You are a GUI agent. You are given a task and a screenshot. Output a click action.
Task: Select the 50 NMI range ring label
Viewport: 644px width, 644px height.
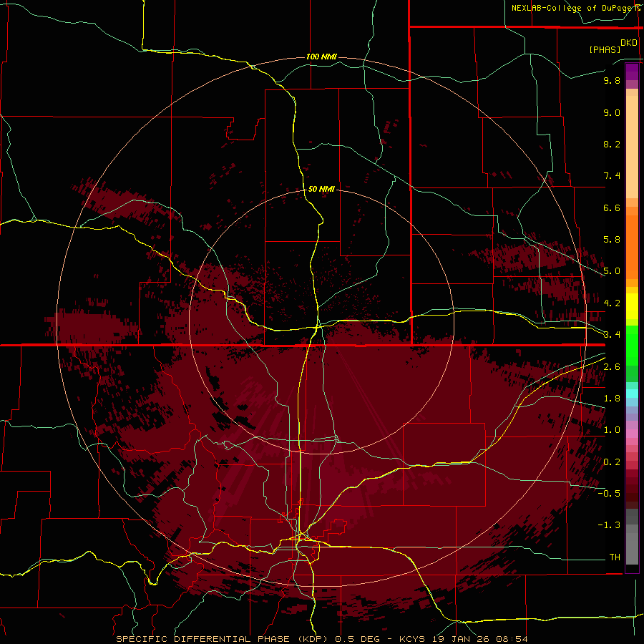[321, 189]
